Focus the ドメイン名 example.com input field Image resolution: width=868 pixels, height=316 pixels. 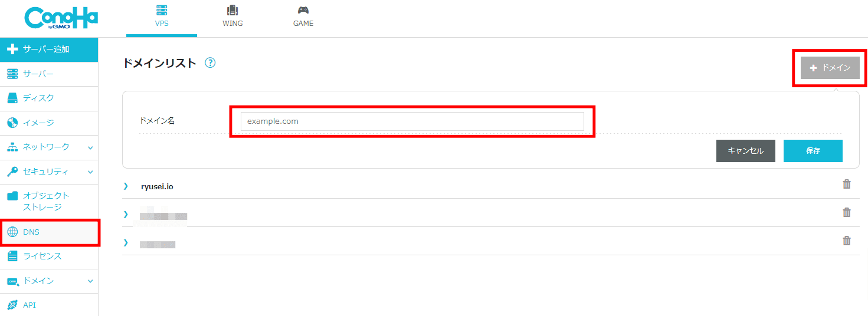pyautogui.click(x=412, y=121)
